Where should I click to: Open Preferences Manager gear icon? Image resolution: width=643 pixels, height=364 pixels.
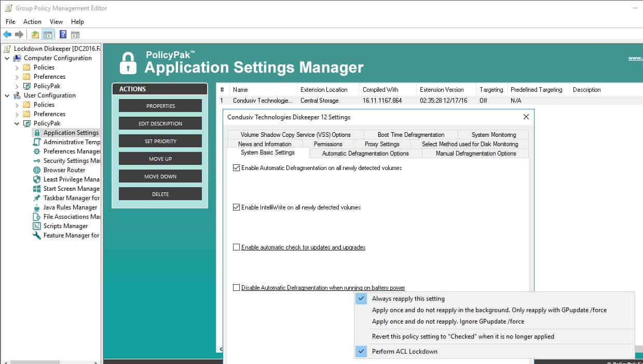coord(37,151)
